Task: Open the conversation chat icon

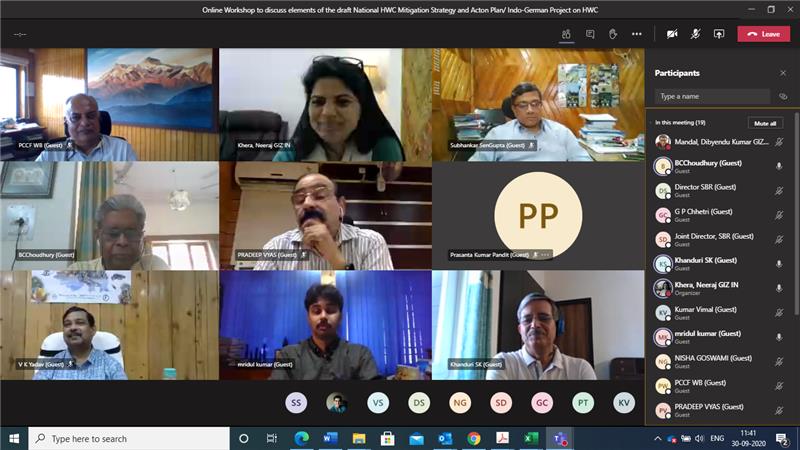Action: point(590,34)
